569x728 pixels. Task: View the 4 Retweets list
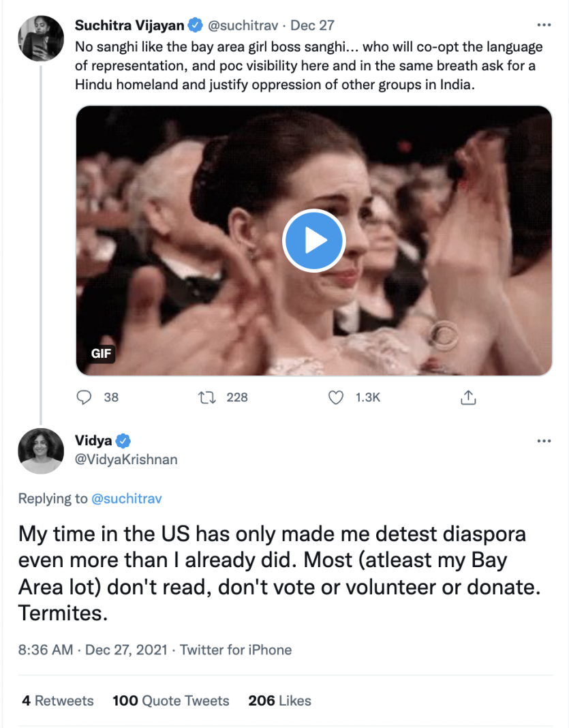click(x=58, y=701)
